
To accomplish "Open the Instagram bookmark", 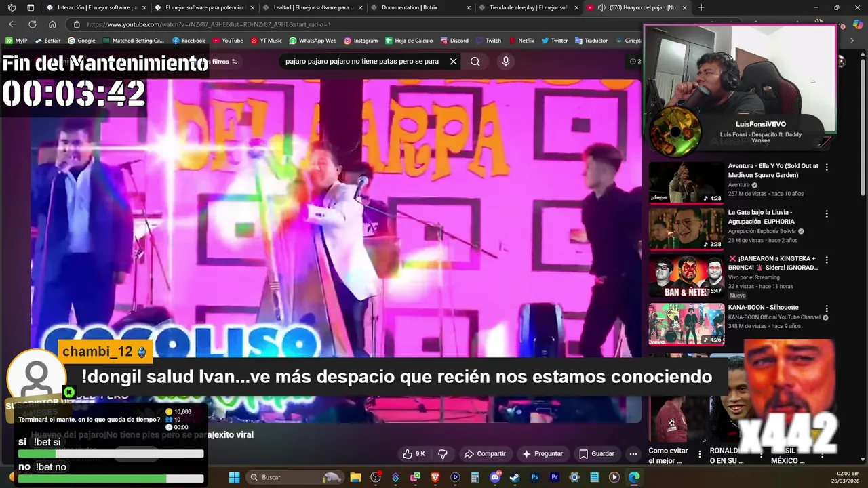I will (x=361, y=41).
